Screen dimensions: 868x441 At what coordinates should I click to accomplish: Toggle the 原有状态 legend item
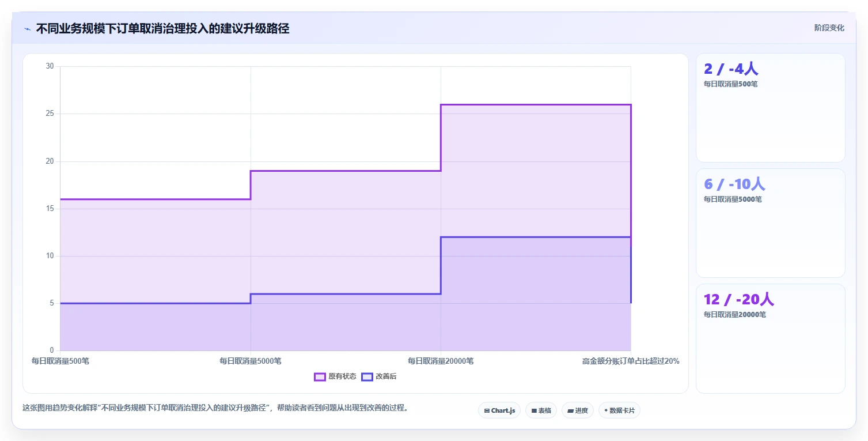335,376
